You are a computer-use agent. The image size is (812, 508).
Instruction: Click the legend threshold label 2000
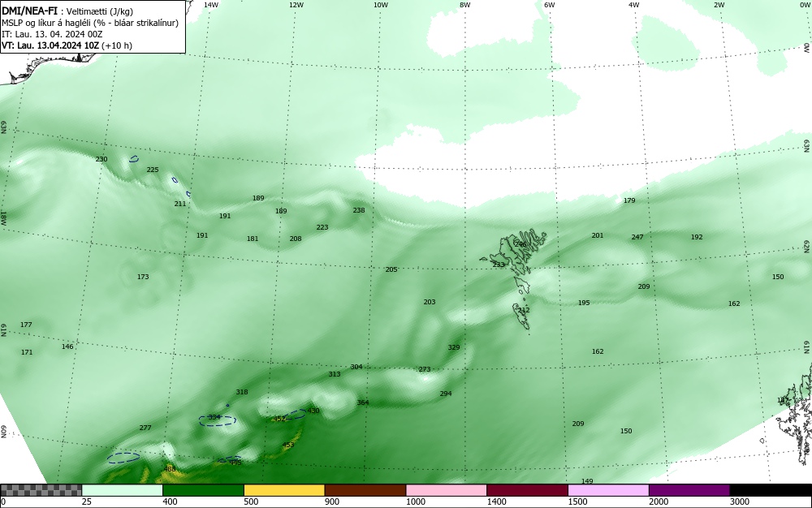(x=659, y=502)
